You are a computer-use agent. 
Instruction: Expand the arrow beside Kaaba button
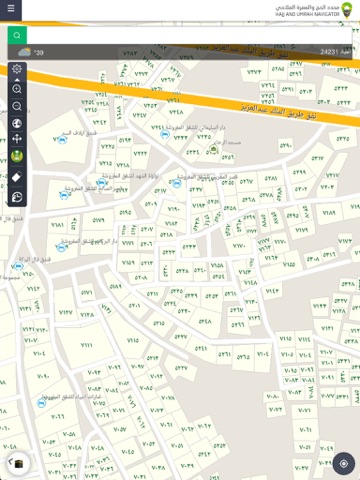coord(10,462)
